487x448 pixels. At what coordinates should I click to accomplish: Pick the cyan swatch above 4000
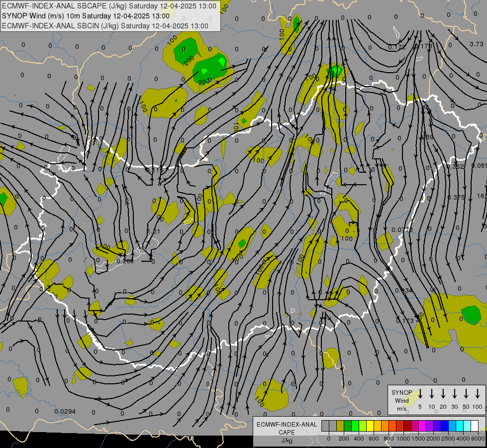459,426
